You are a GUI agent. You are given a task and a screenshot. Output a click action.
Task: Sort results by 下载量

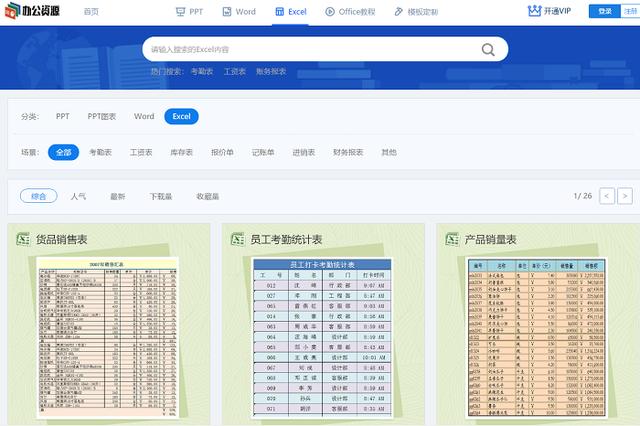tap(161, 196)
